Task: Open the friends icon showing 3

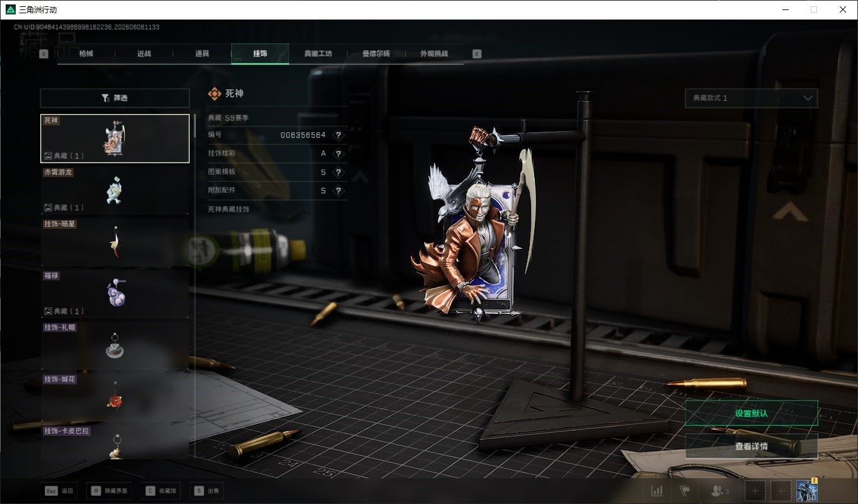Action: tap(719, 491)
